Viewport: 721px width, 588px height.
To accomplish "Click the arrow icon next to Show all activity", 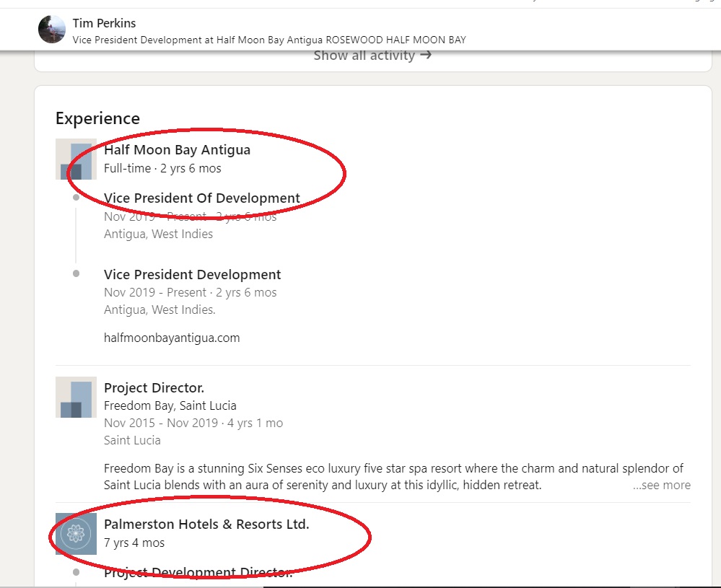I will tap(426, 55).
